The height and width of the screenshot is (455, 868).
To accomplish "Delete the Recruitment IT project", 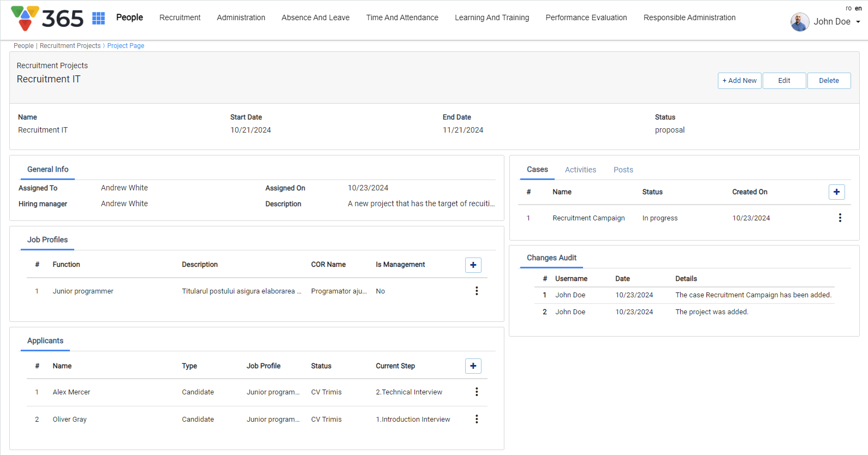I will tap(829, 81).
